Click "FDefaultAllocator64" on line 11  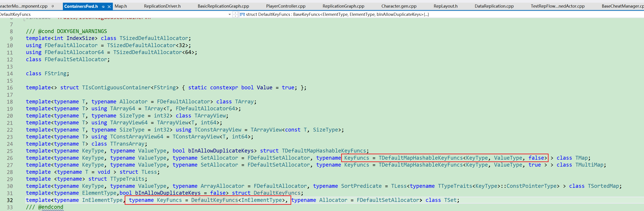point(74,52)
